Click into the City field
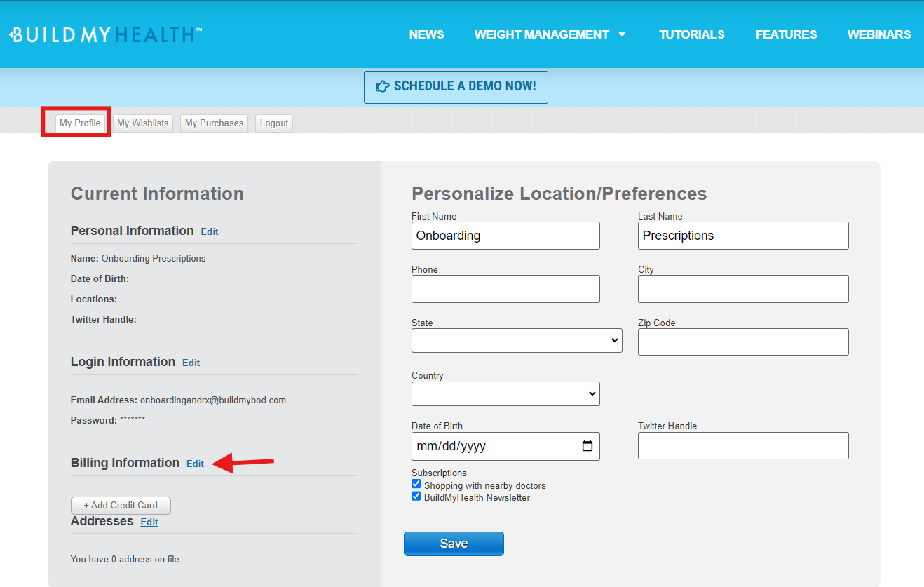This screenshot has height=587, width=924. 743,289
